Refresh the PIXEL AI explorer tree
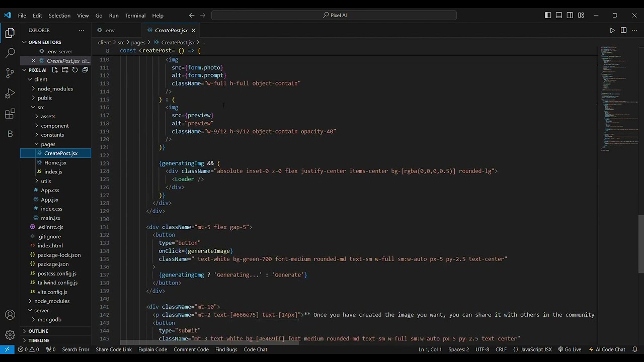The image size is (644, 362). tap(75, 70)
